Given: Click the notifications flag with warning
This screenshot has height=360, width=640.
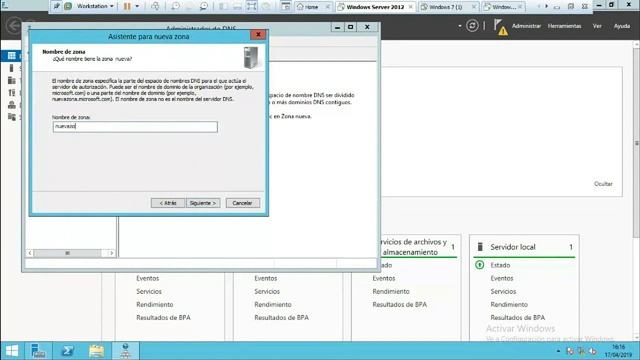Looking at the screenshot, I should coord(500,27).
